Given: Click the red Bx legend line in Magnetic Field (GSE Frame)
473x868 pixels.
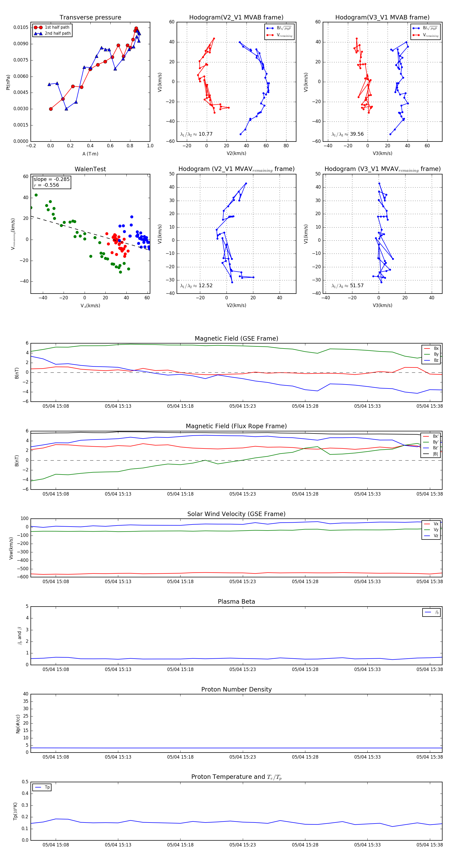Looking at the screenshot, I should pyautogui.click(x=427, y=349).
